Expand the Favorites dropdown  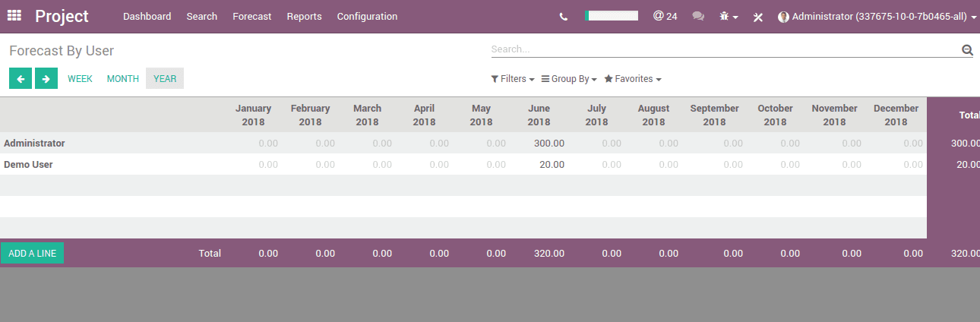click(633, 79)
